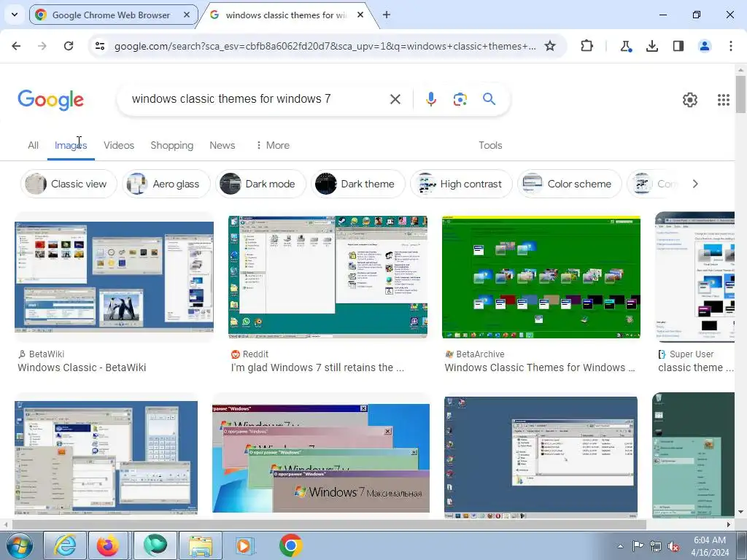Show hidden tray icons arrow

click(620, 546)
